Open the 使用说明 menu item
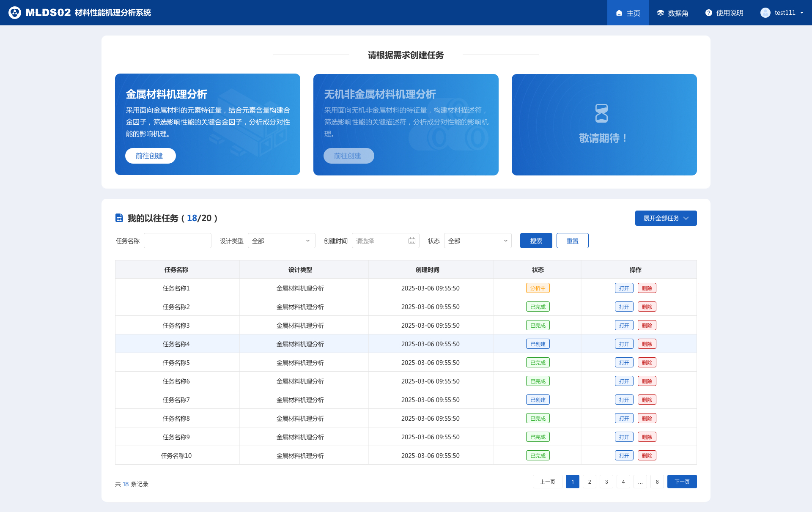 coord(724,13)
